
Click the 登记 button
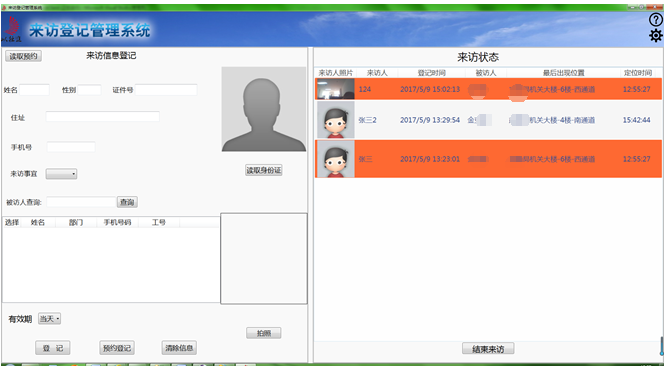(x=53, y=348)
